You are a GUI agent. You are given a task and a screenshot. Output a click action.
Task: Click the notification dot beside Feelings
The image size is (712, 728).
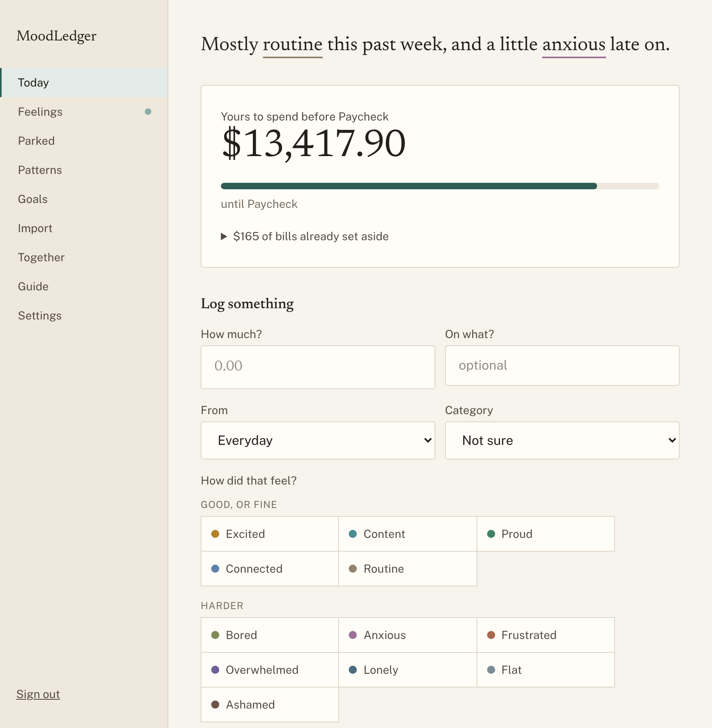[x=148, y=112]
